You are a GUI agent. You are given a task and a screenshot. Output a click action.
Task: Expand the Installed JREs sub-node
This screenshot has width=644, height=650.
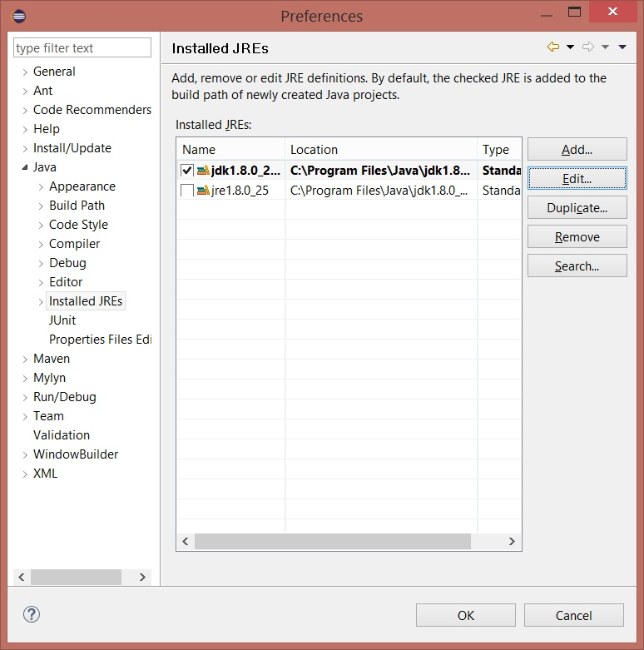pyautogui.click(x=41, y=302)
